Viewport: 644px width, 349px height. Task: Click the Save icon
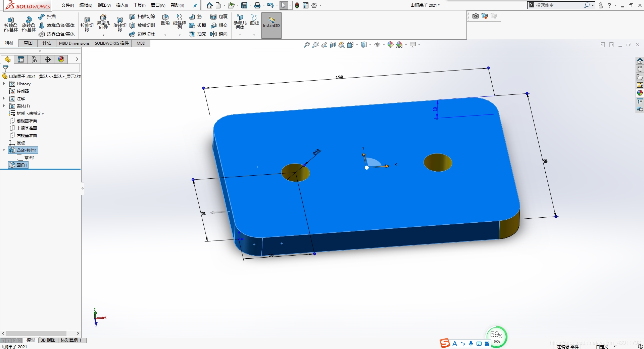(x=244, y=5)
